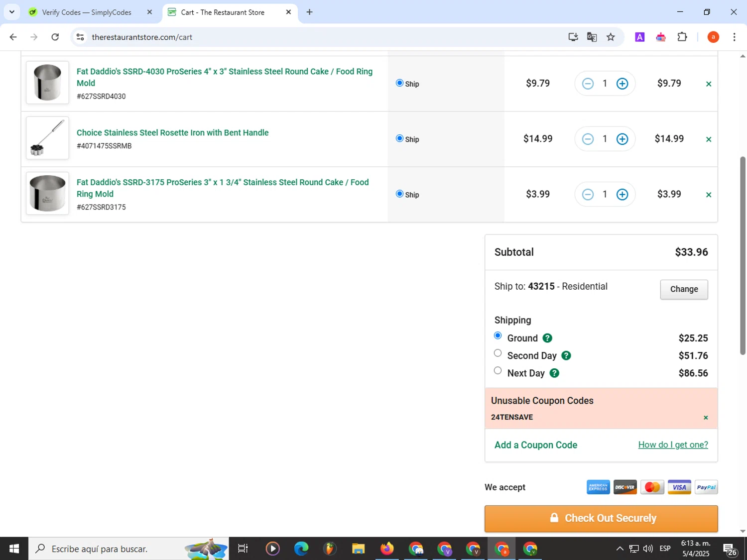The height and width of the screenshot is (560, 747).
Task: Check Out Securely
Action: pyautogui.click(x=601, y=519)
